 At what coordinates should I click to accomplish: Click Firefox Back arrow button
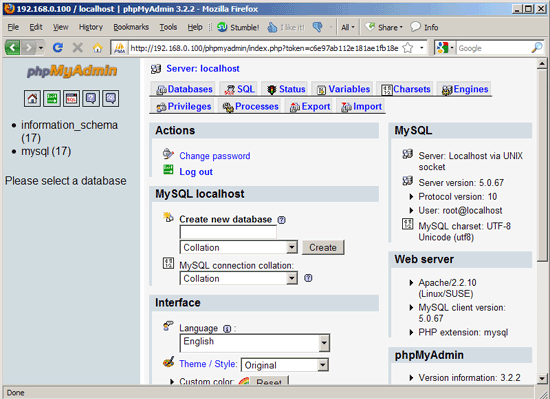click(x=13, y=47)
